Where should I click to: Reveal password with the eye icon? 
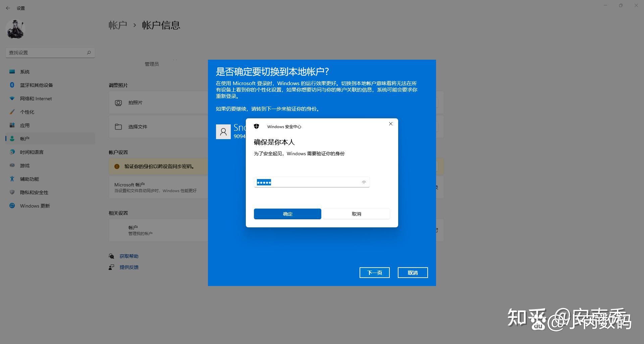[x=364, y=182]
